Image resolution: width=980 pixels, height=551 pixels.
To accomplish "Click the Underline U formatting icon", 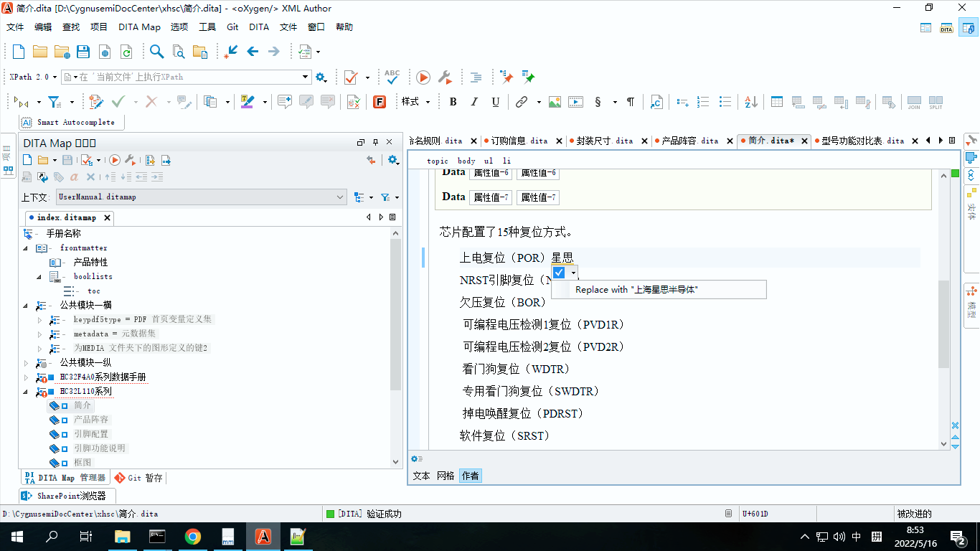I will (495, 102).
